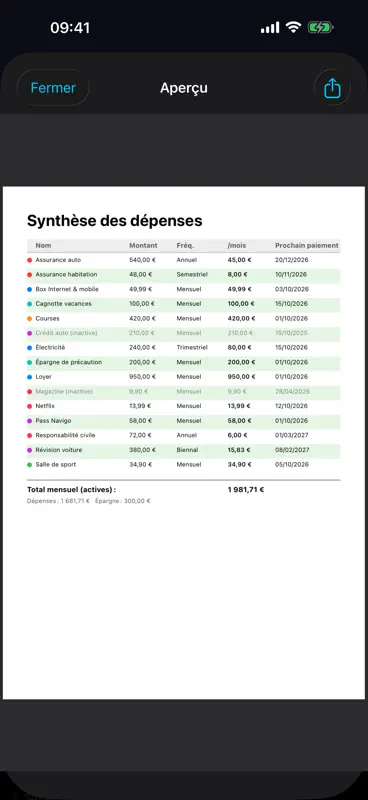Click the payment date '03/10/2026'

click(291, 289)
